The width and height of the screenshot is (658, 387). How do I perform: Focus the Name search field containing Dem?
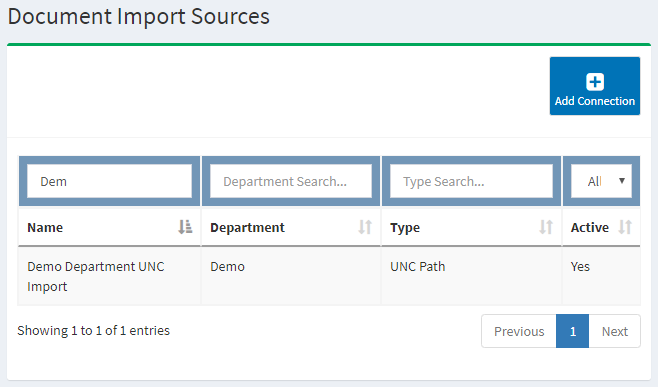pos(110,181)
